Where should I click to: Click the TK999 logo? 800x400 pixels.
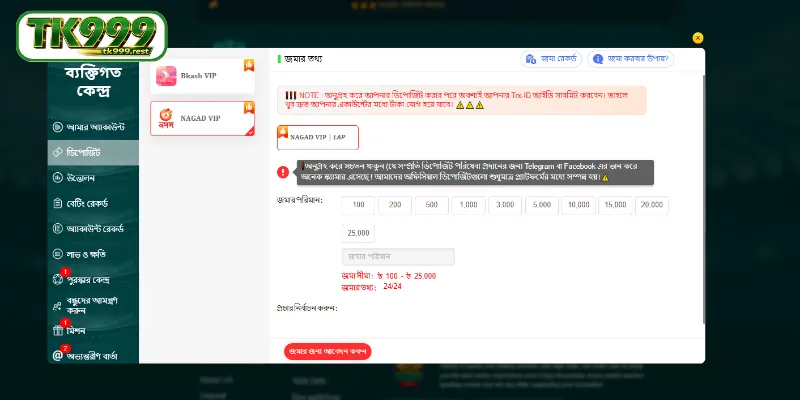92,36
